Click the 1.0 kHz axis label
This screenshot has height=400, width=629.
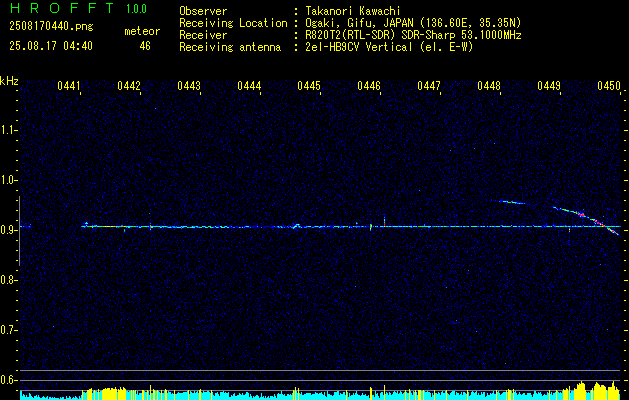8,180
